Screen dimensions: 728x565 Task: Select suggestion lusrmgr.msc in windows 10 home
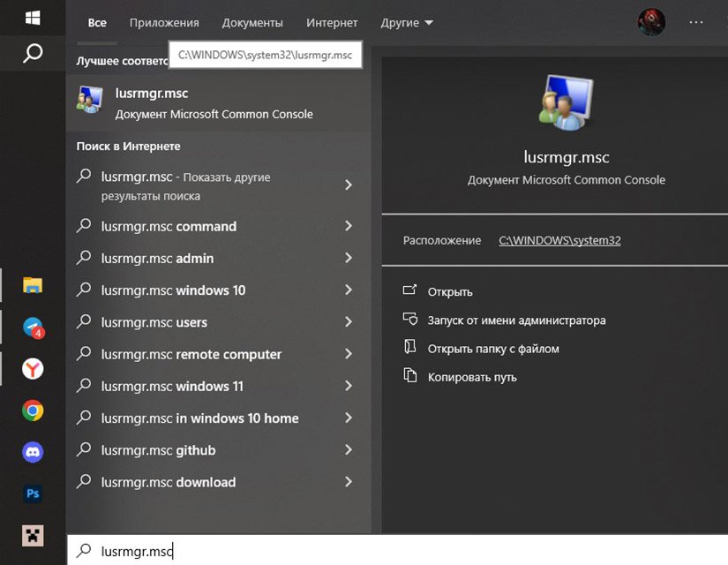click(218, 418)
